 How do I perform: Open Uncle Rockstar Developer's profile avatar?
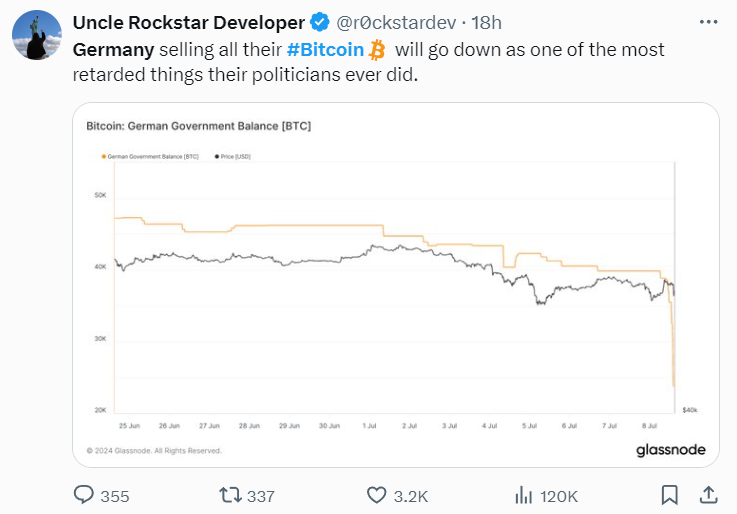(x=37, y=35)
